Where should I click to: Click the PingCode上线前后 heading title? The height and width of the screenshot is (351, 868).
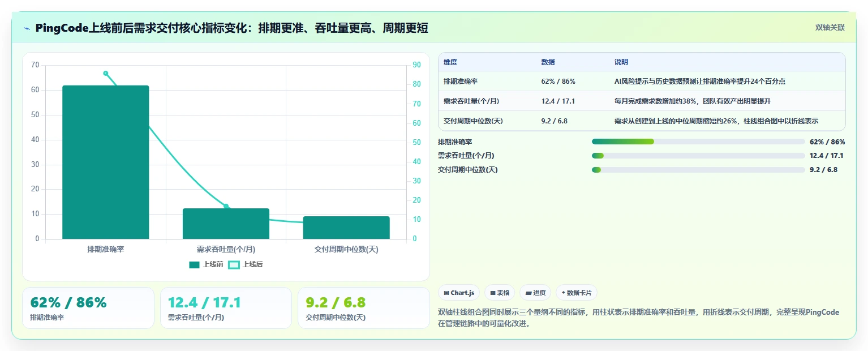[x=231, y=28]
